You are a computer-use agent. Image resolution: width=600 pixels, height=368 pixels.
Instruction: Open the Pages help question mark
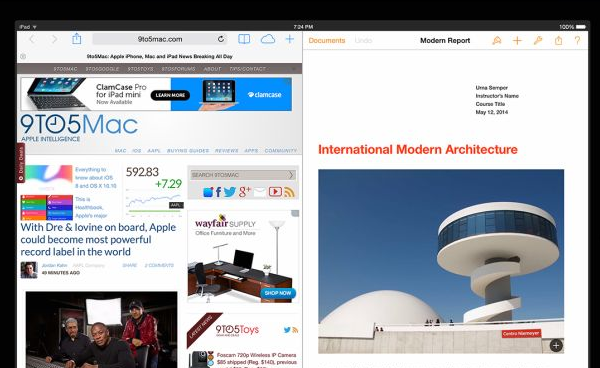[577, 41]
